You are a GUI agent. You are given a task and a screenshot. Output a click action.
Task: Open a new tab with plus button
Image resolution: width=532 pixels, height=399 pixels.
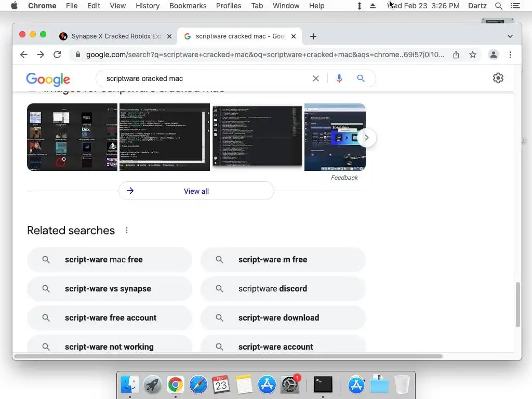(x=313, y=36)
